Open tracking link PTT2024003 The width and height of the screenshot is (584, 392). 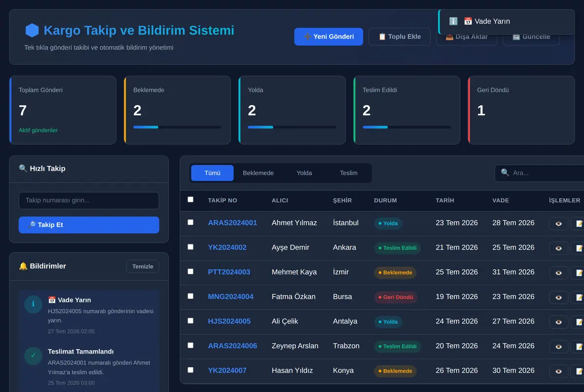(229, 272)
